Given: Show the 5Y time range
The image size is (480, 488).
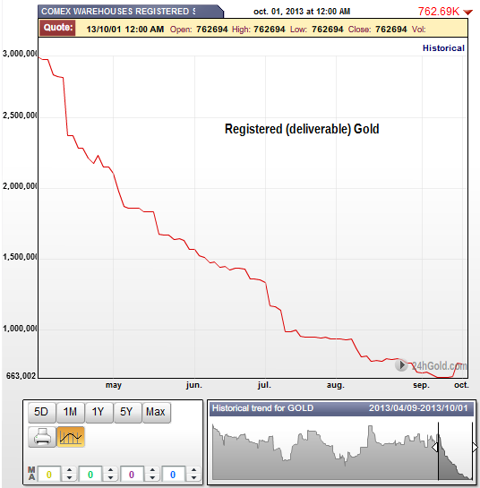Looking at the screenshot, I should pos(127,412).
